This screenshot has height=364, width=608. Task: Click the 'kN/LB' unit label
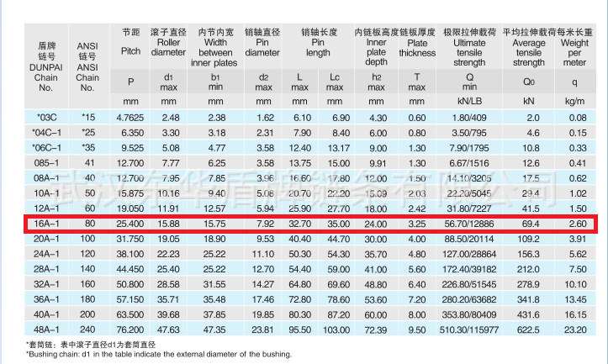pyautogui.click(x=469, y=101)
